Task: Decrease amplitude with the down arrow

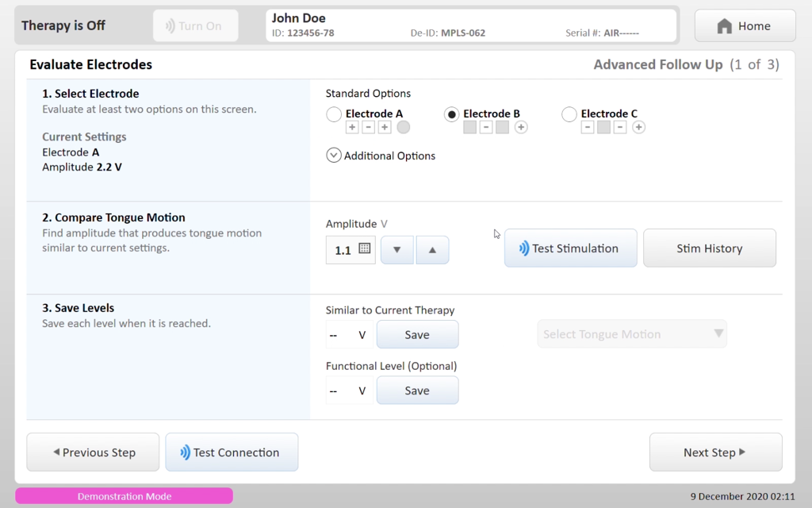Action: pos(397,250)
